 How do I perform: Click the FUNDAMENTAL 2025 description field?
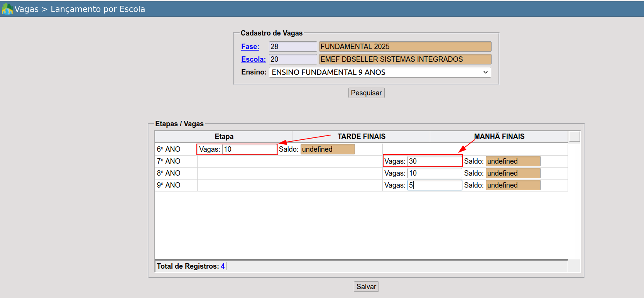[405, 47]
